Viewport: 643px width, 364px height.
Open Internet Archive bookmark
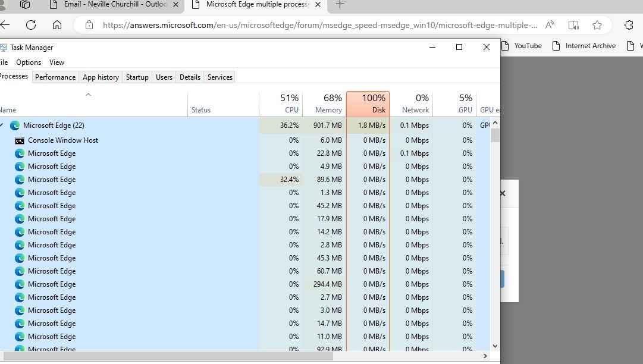pyautogui.click(x=584, y=46)
